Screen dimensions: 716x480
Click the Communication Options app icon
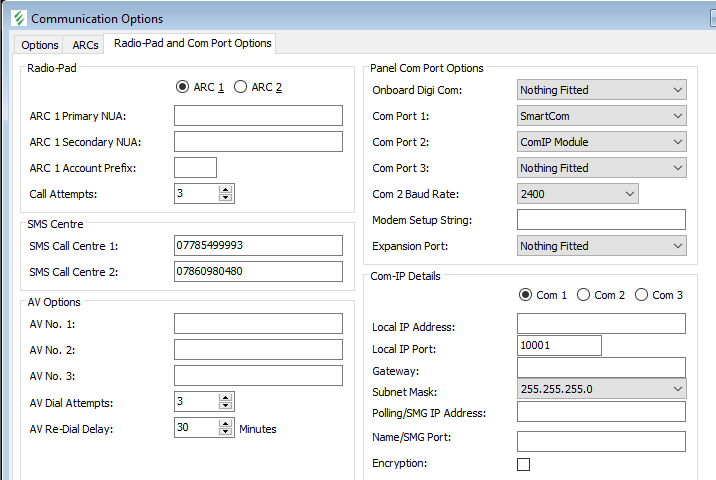point(17,18)
